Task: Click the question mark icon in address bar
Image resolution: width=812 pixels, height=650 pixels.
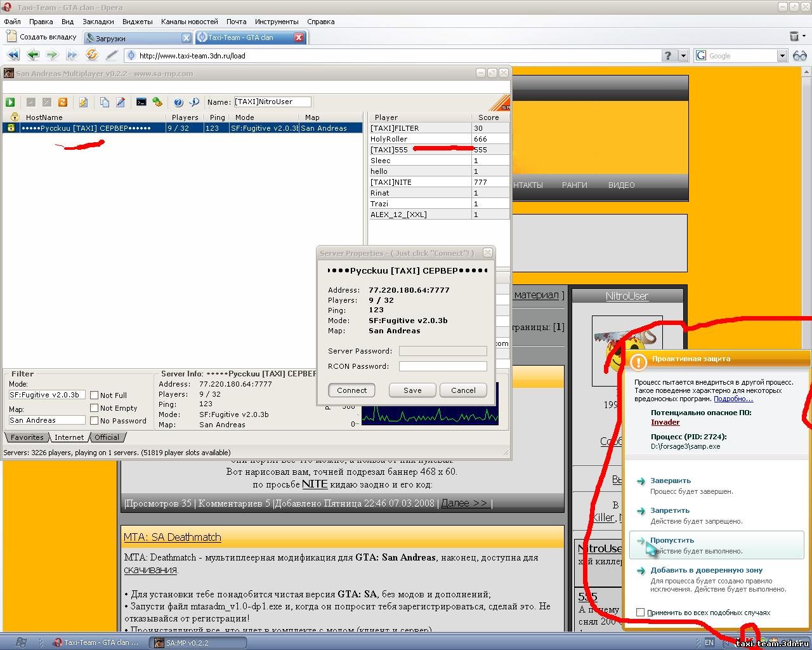Action: tap(667, 56)
